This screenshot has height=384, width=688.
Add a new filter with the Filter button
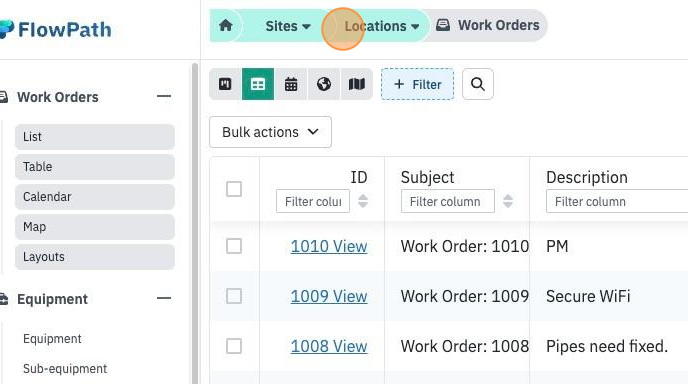click(417, 84)
